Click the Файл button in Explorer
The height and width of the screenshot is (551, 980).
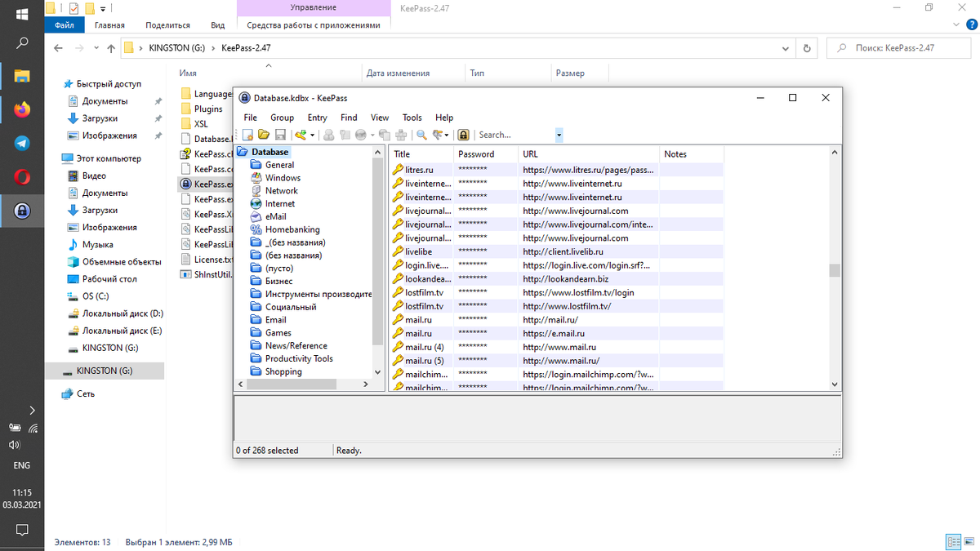click(65, 25)
